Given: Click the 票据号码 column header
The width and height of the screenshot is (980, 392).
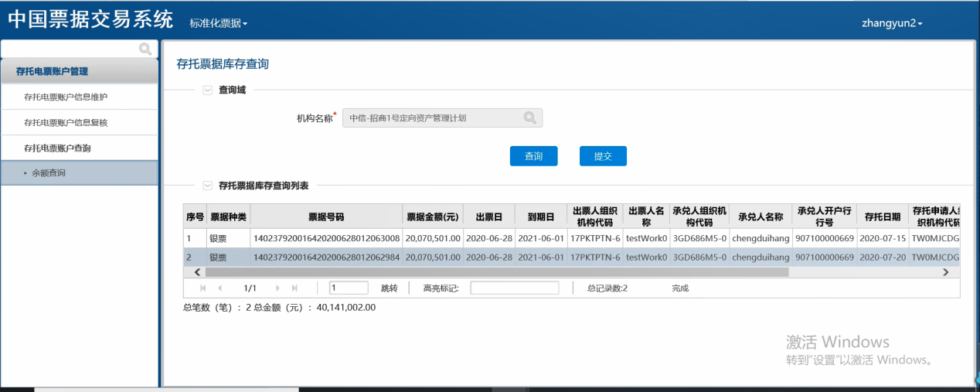Looking at the screenshot, I should (326, 217).
